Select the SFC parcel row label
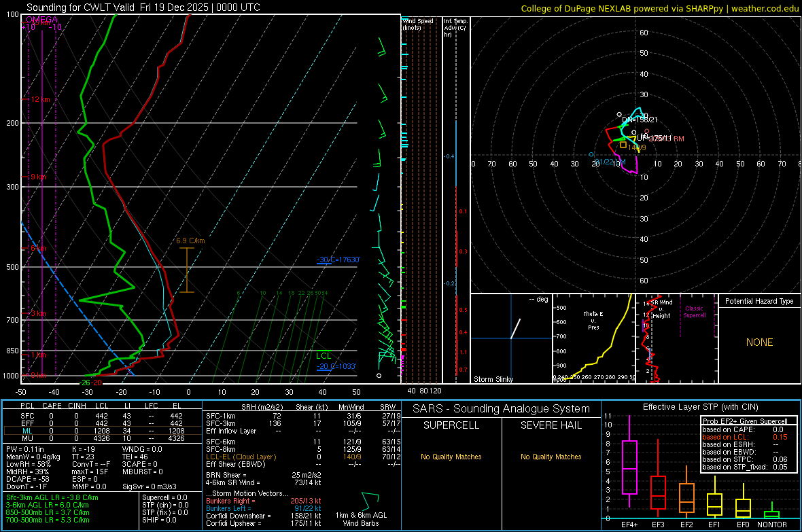 click(27, 416)
